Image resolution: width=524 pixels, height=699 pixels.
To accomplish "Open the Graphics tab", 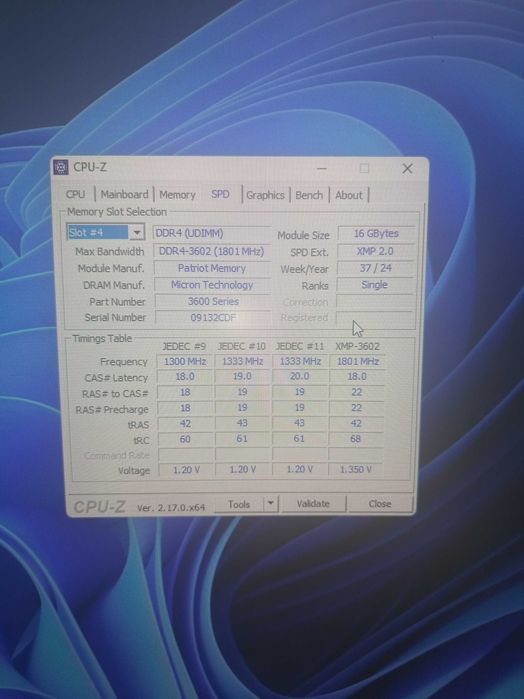I will pyautogui.click(x=265, y=195).
